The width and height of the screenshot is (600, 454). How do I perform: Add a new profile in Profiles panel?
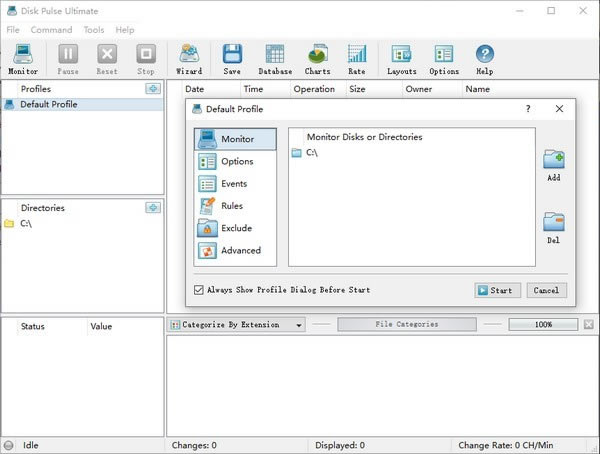tap(152, 89)
